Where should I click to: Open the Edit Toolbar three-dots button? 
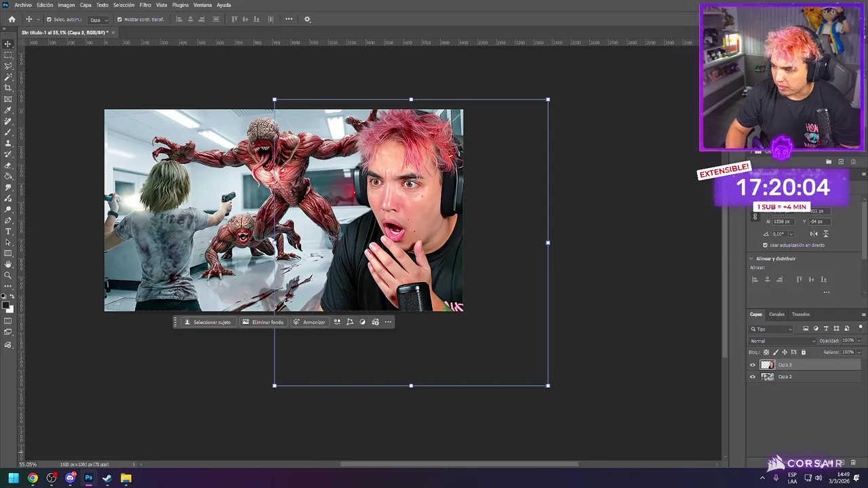(8, 286)
